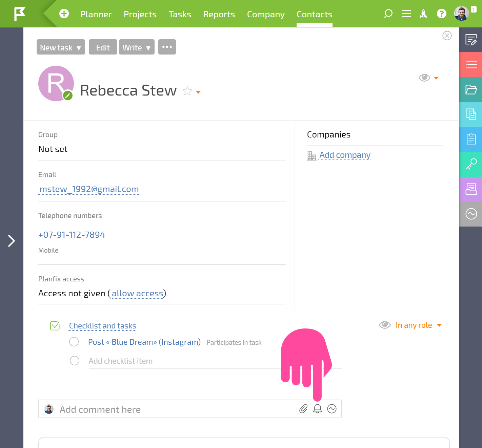Click the Add company link
The width and height of the screenshot is (482, 448).
pyautogui.click(x=345, y=155)
